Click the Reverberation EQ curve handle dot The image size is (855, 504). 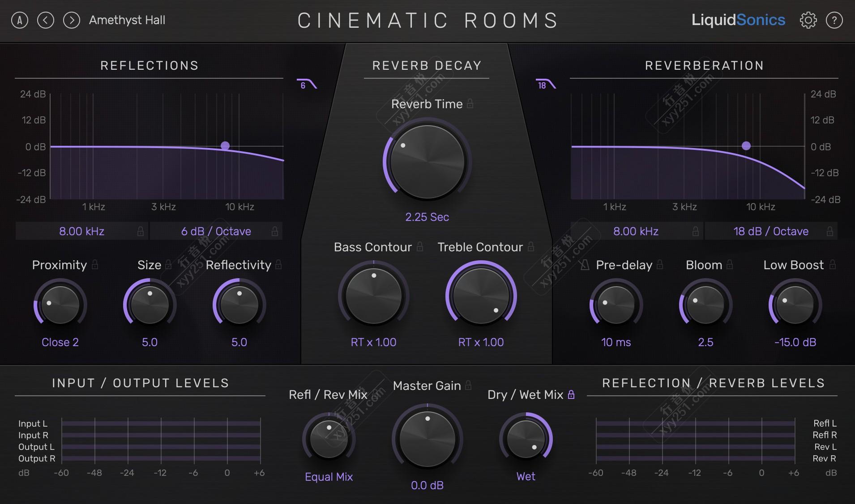tap(746, 145)
